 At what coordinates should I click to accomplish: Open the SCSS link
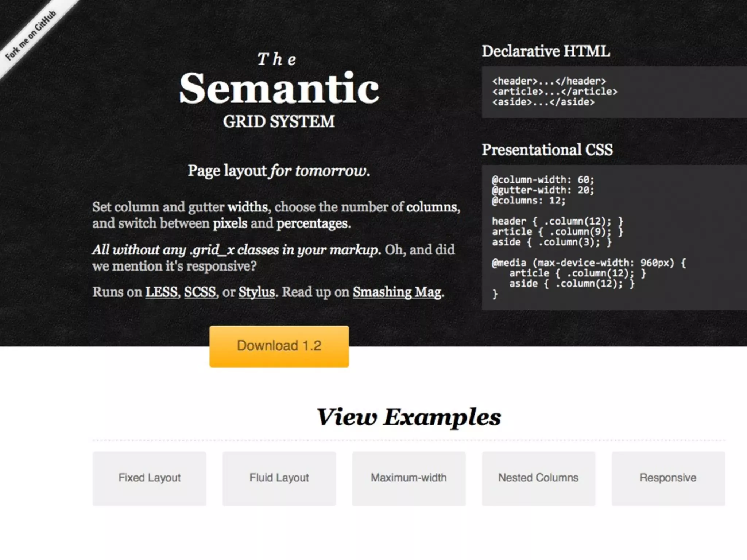tap(200, 292)
